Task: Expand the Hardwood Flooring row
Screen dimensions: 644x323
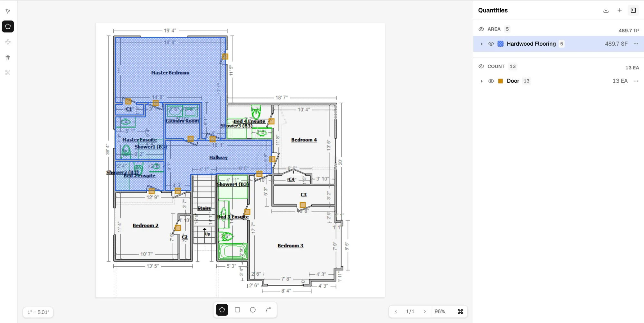Action: click(482, 44)
